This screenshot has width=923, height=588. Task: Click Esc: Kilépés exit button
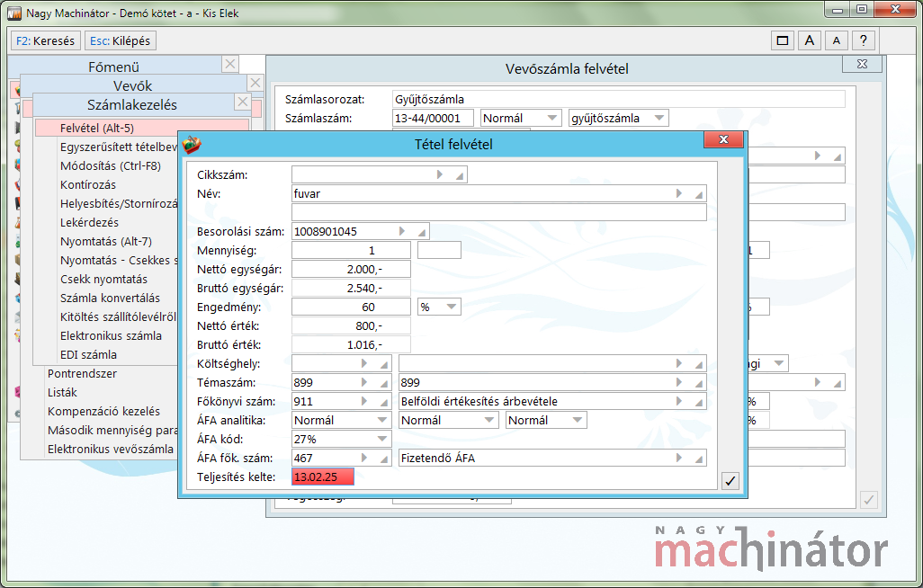click(x=120, y=40)
